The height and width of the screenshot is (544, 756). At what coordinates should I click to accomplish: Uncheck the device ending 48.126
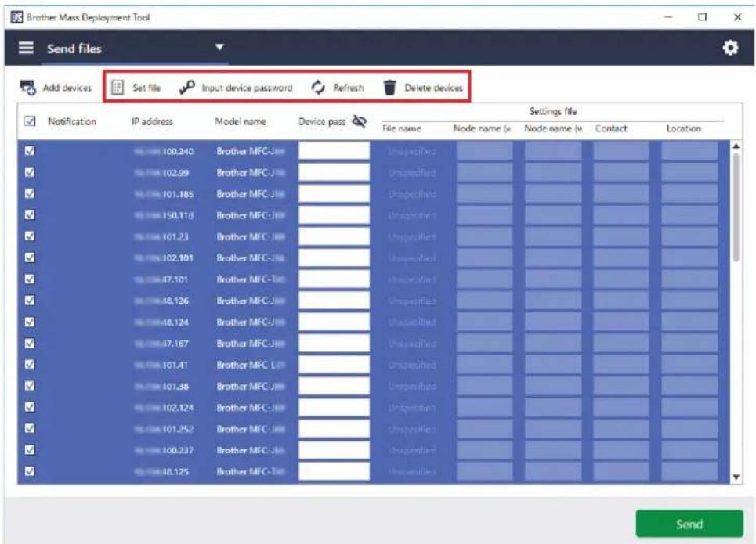point(30,301)
